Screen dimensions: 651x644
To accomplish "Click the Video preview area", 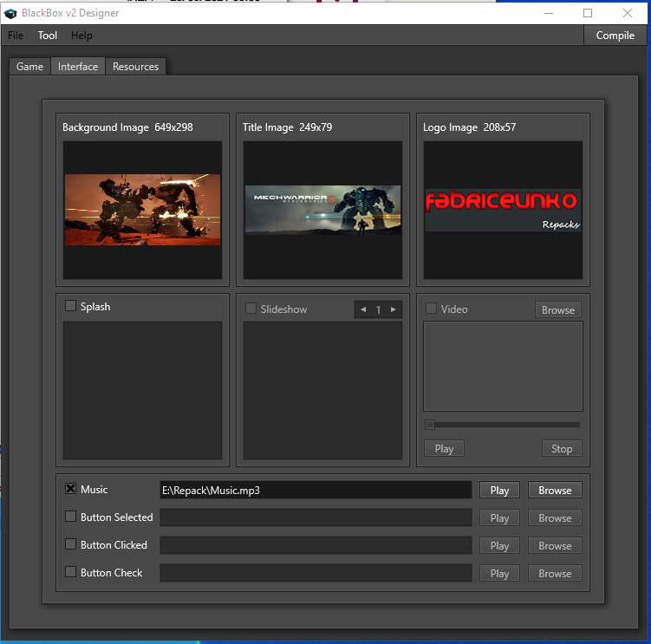I will 503,367.
